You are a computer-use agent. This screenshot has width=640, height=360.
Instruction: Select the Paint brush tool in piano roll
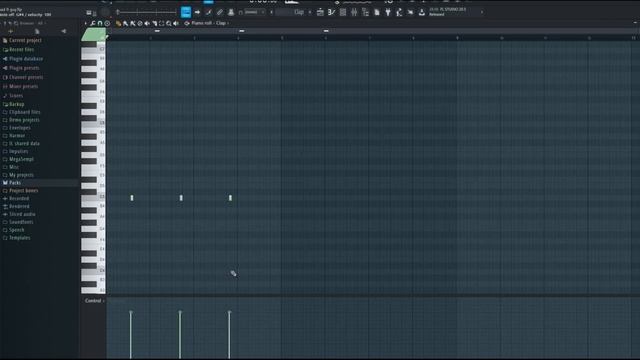125,23
